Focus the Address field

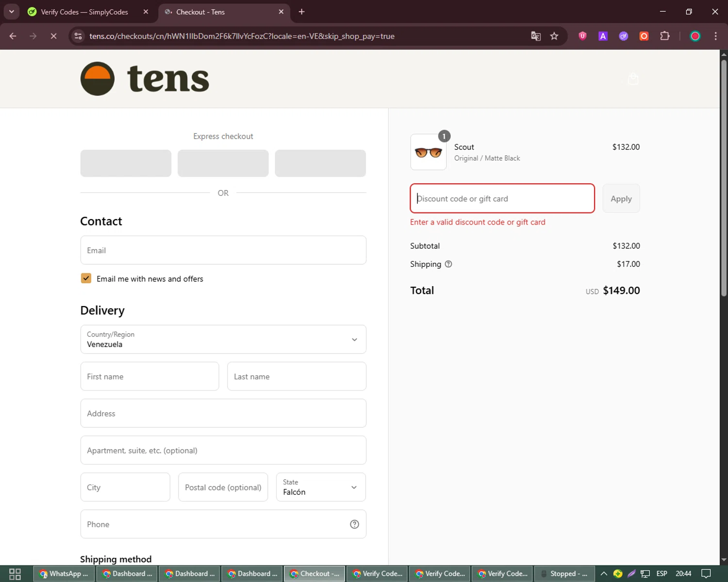(x=223, y=413)
